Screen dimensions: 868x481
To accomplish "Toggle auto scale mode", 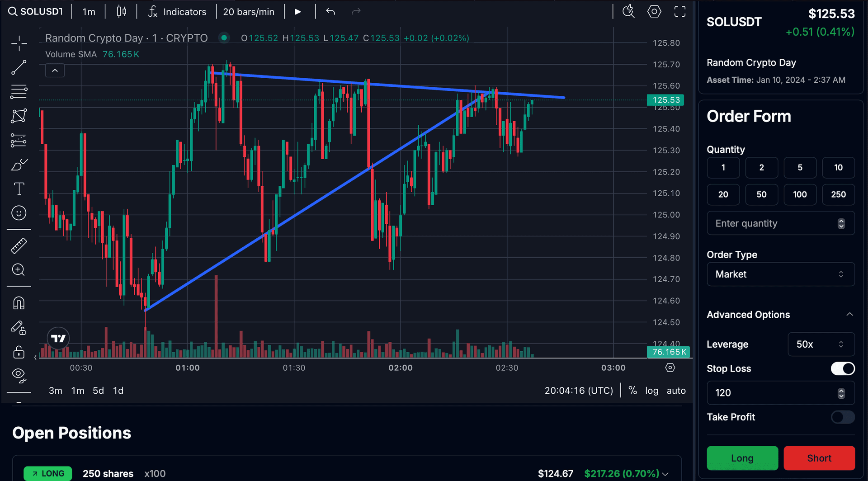I will [676, 391].
